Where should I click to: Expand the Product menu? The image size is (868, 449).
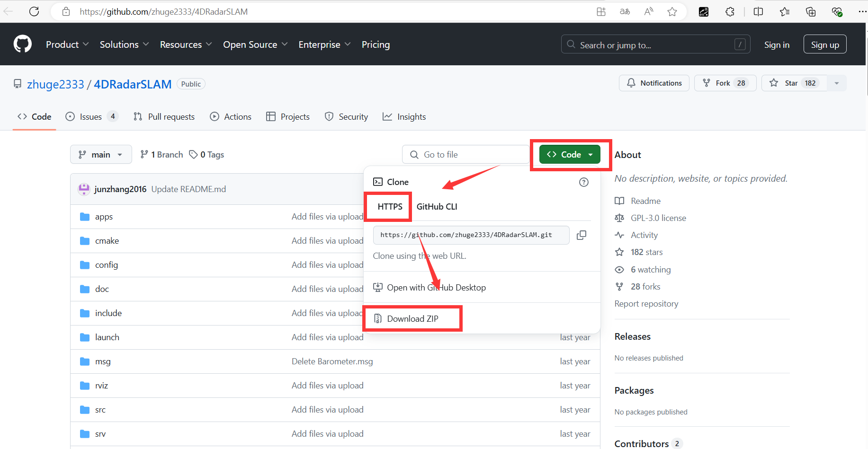click(67, 44)
